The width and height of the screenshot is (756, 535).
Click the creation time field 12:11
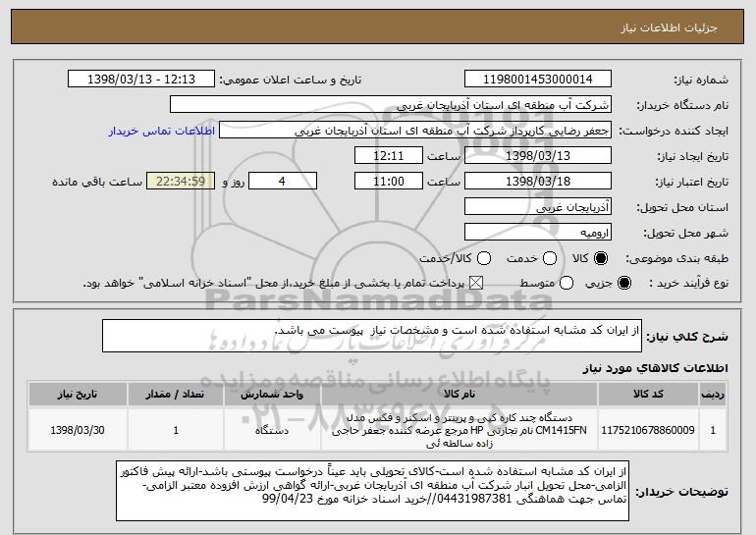[x=389, y=156]
